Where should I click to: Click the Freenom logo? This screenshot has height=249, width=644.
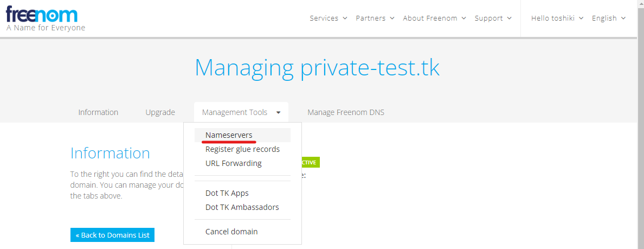point(41,14)
